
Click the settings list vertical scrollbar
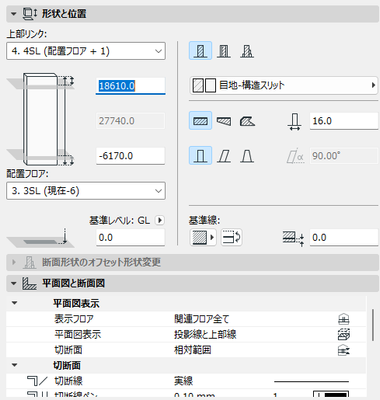[x=373, y=325]
